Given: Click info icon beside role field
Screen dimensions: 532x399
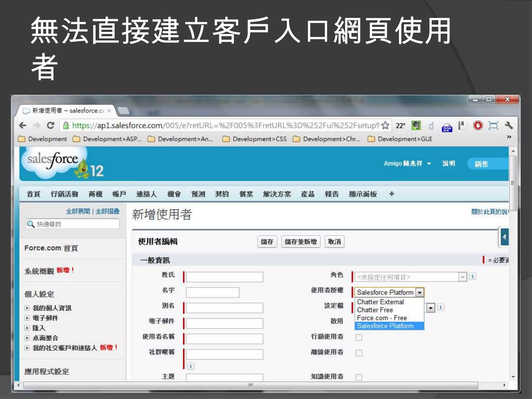Looking at the screenshot, I should [473, 276].
